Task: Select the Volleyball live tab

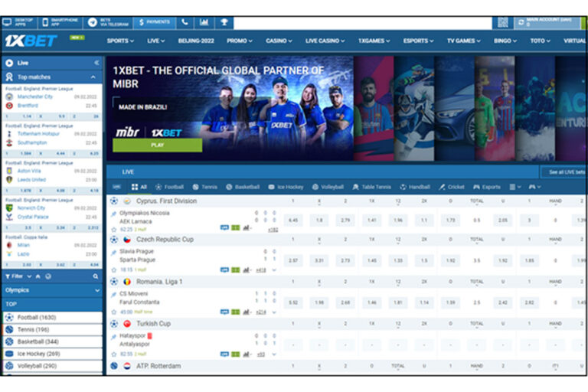Action: 328,187
